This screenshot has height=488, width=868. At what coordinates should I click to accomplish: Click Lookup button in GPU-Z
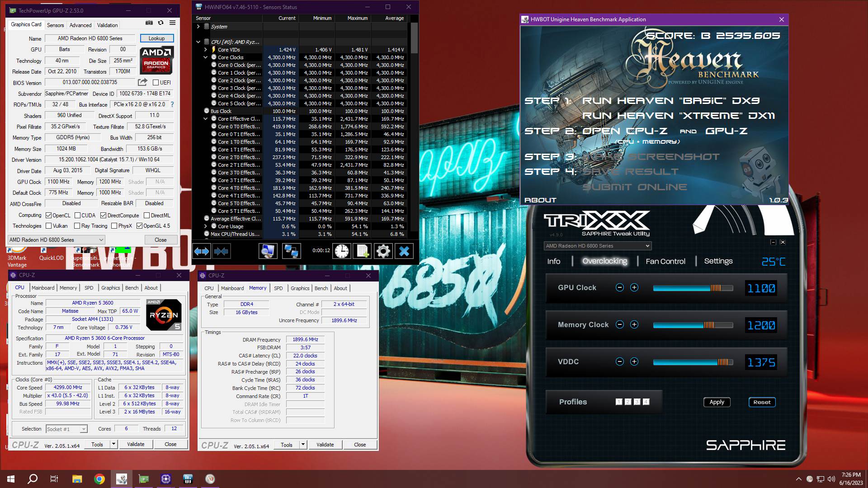156,38
